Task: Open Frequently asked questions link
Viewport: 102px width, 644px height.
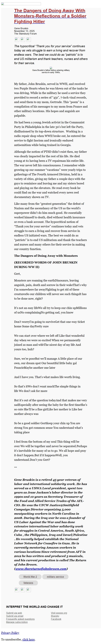Action: pyautogui.click(x=20, y=619)
